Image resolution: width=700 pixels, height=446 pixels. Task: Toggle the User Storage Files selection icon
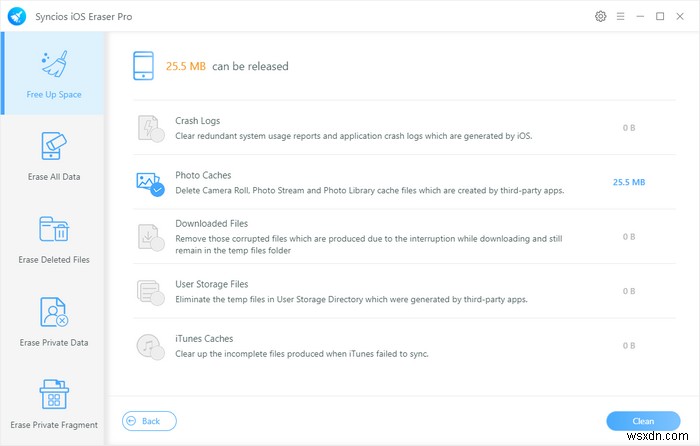pos(150,292)
